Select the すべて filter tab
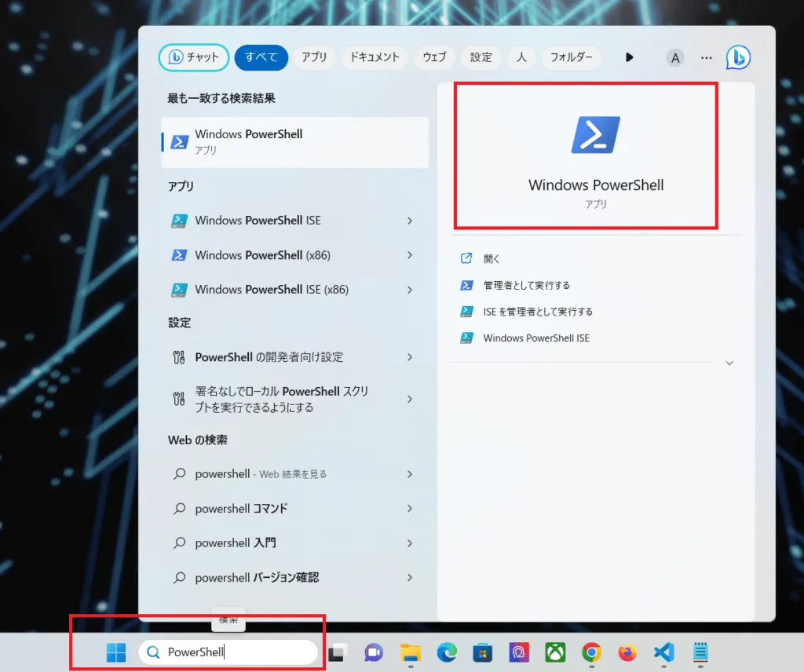This screenshot has width=804, height=672. coord(261,57)
